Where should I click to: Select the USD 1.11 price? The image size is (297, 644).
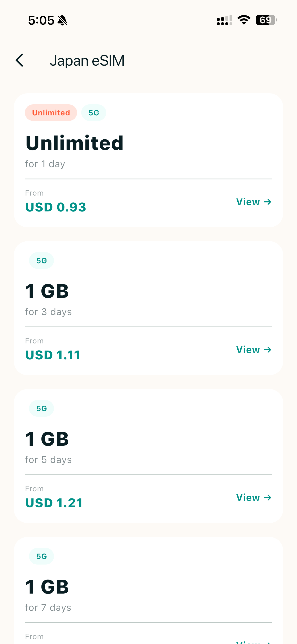click(53, 355)
